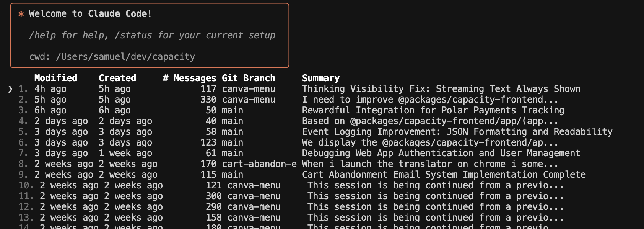Click the selection arrow beside session 1

tap(10, 89)
